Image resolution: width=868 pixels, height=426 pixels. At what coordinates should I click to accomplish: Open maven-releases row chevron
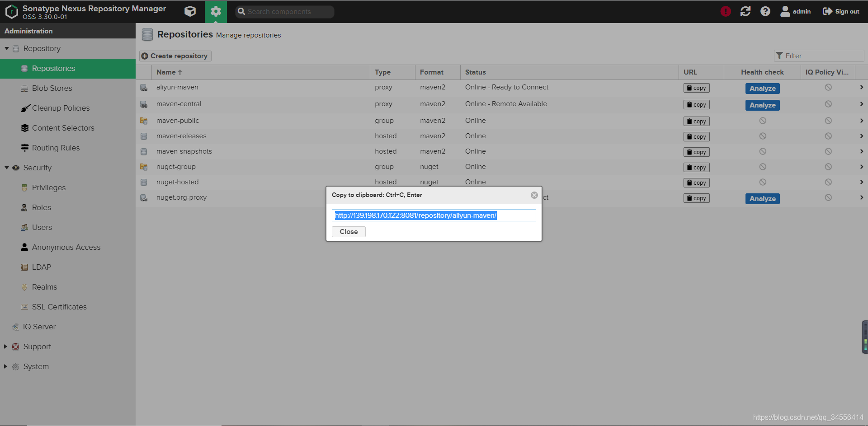pyautogui.click(x=861, y=136)
